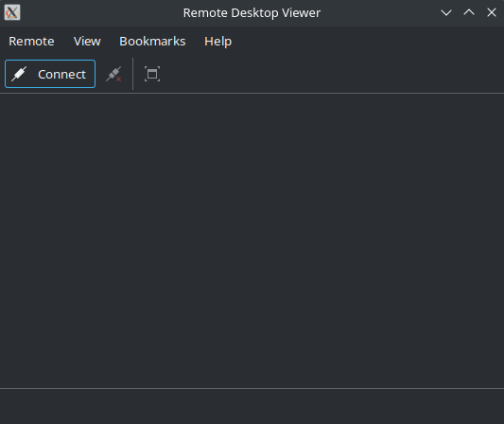Viewport: 504px width, 424px height.
Task: Click the Remote Desktop Viewer title text
Action: pyautogui.click(x=252, y=13)
